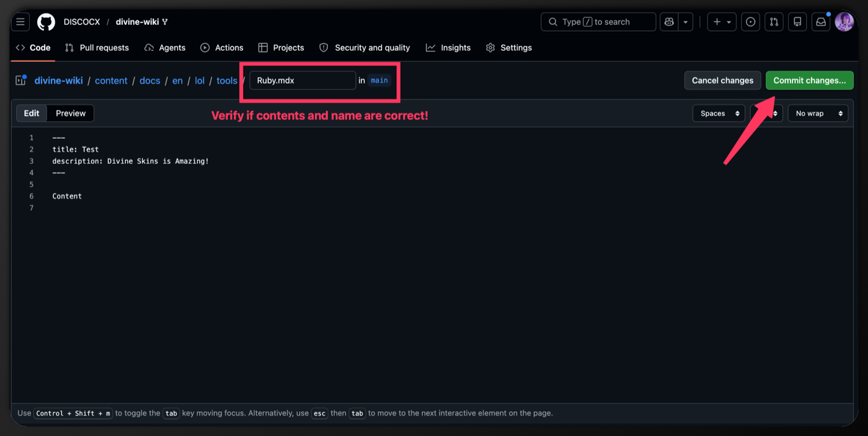Image resolution: width=868 pixels, height=436 pixels.
Task: Open the hamburger navigation menu
Action: click(20, 22)
